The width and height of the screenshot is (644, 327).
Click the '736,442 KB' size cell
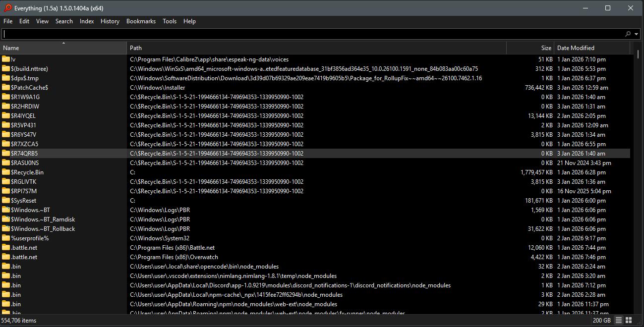point(538,88)
